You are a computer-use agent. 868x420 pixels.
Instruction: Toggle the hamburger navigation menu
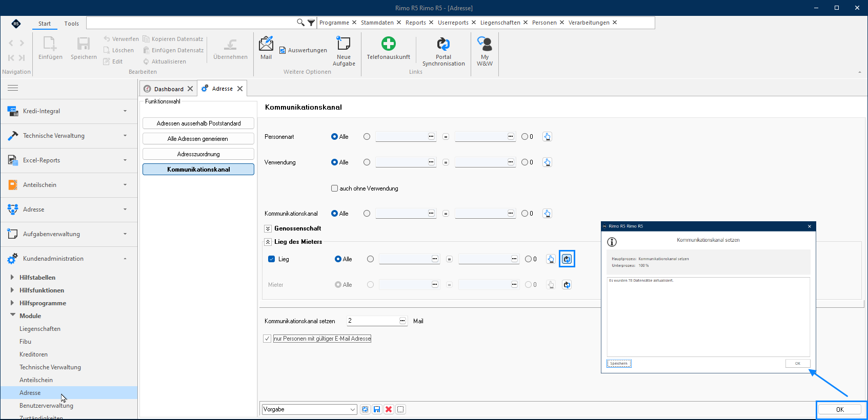pos(13,88)
